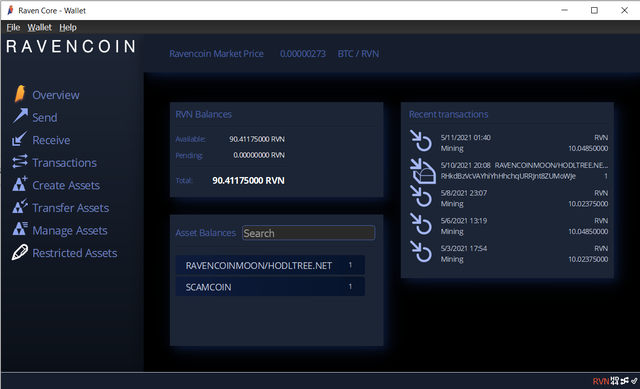Open the Receive icon in sidebar
This screenshot has width=640, height=389.
coord(19,140)
